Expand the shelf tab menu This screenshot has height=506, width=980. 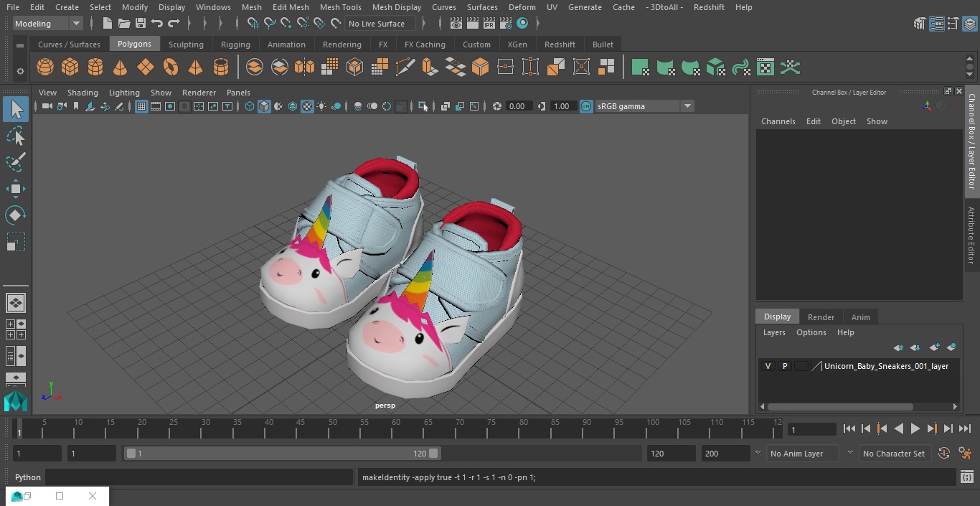click(x=20, y=45)
